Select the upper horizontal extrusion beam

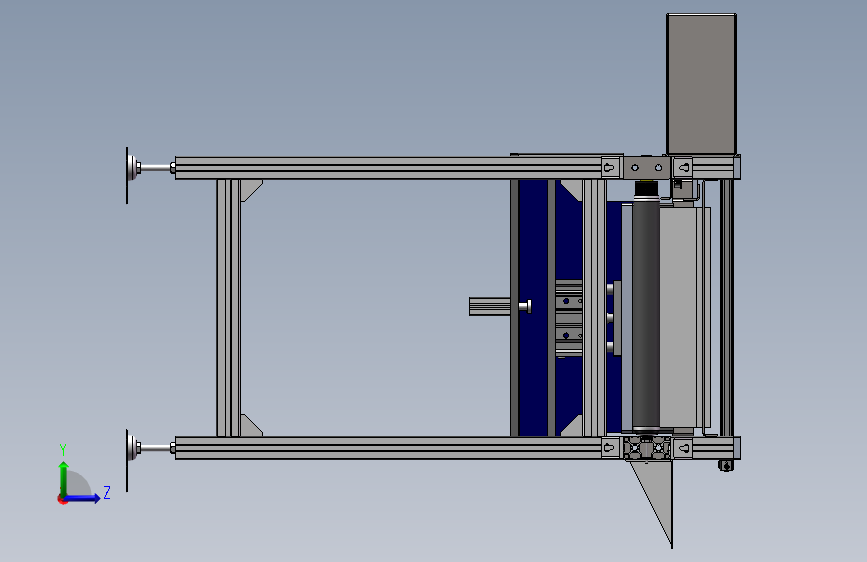coord(388,168)
